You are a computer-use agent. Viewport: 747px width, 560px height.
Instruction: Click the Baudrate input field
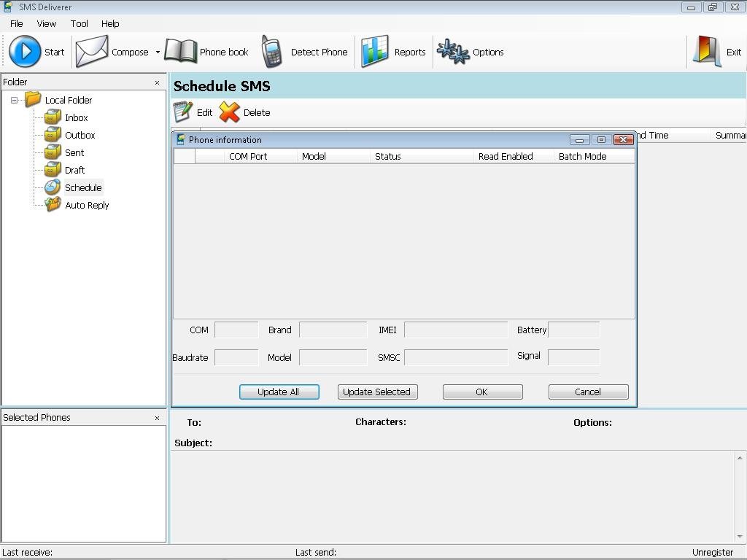pos(236,357)
